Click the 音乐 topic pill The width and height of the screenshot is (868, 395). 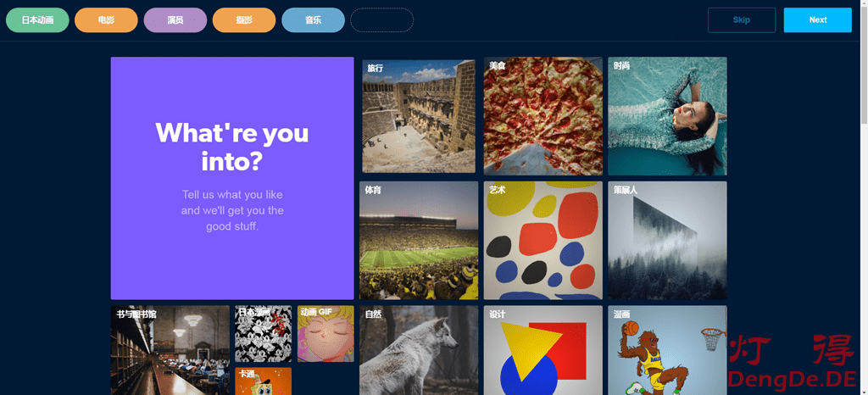[x=313, y=19]
